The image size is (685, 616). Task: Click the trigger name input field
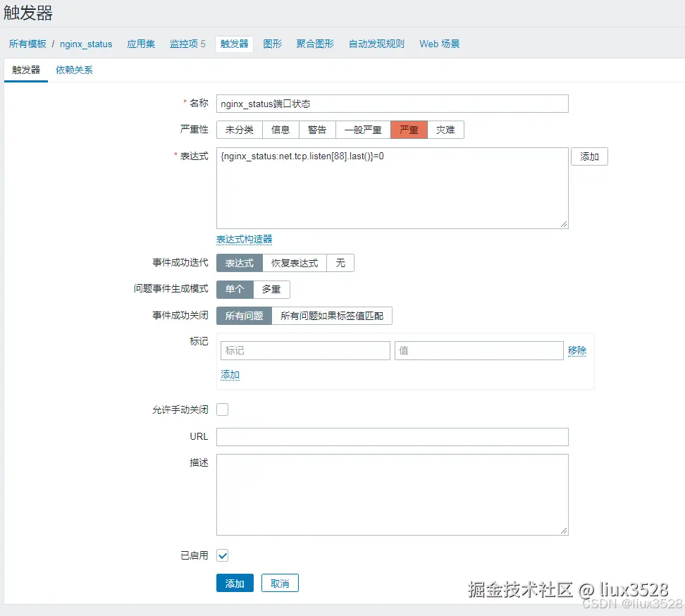click(x=392, y=104)
